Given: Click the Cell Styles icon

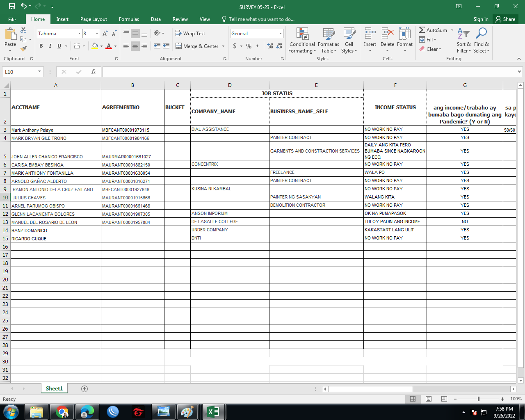Looking at the screenshot, I should [x=349, y=33].
